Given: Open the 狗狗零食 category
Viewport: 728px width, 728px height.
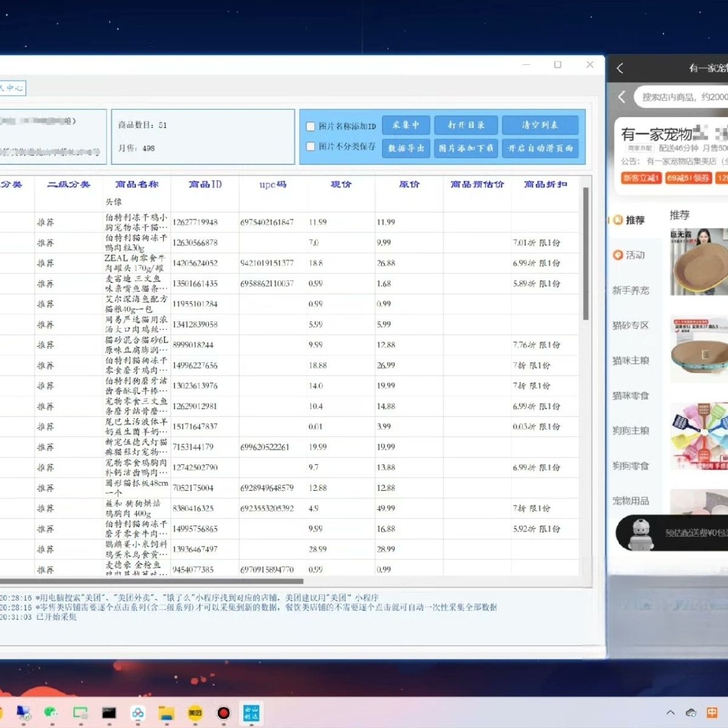Looking at the screenshot, I should (x=631, y=467).
